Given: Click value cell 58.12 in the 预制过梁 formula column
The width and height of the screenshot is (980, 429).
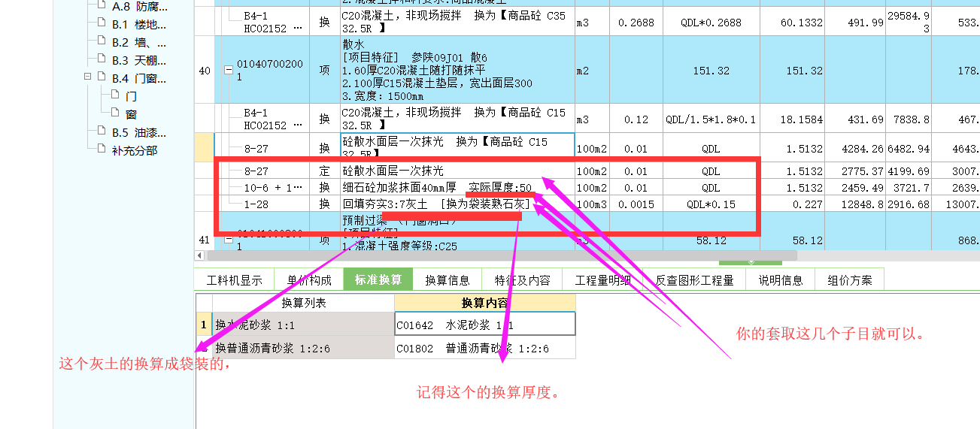Looking at the screenshot, I should point(711,240).
